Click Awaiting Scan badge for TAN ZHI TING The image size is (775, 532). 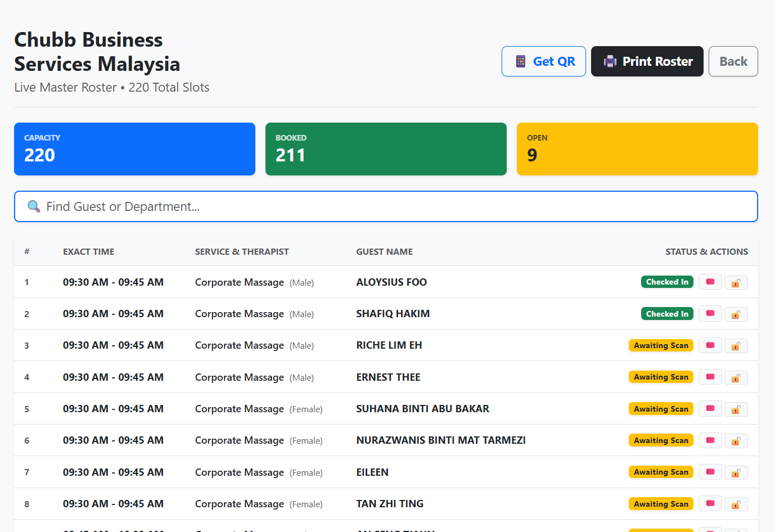click(x=661, y=504)
